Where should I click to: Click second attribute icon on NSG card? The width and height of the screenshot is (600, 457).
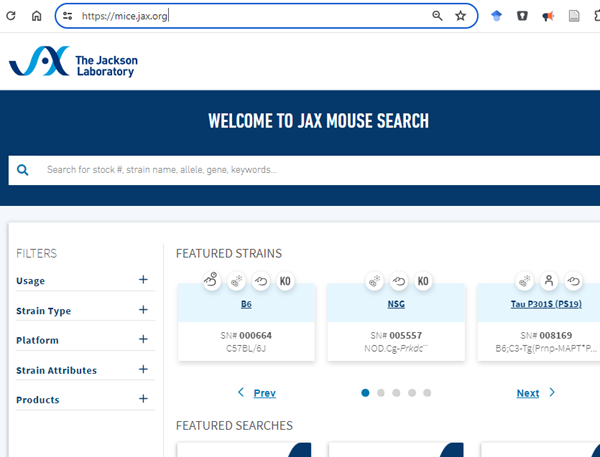[x=399, y=281]
